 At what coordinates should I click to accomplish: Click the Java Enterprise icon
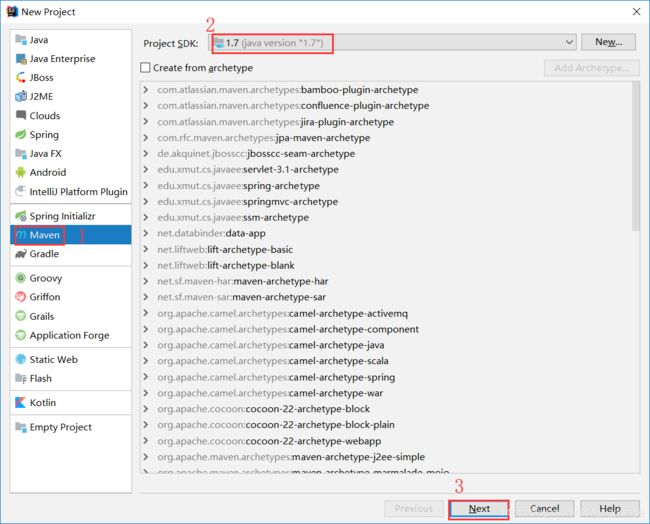[x=21, y=59]
